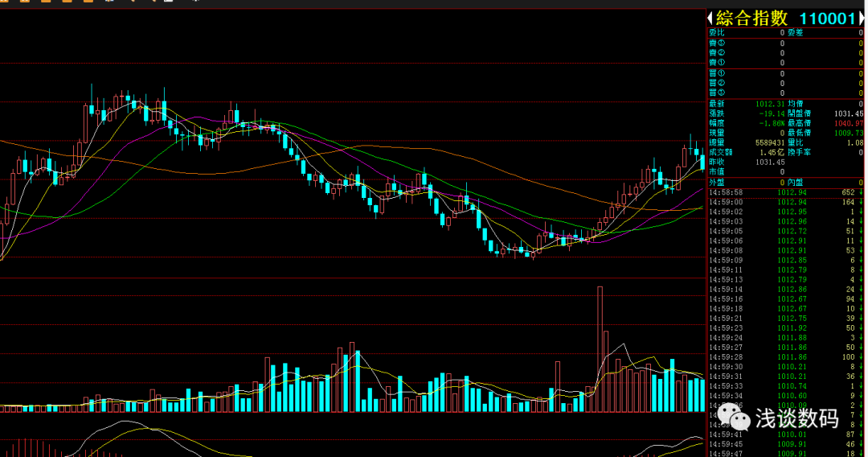Image resolution: width=868 pixels, height=457 pixels.
Task: Select the 綜合指數 title label
Action: 751,19
